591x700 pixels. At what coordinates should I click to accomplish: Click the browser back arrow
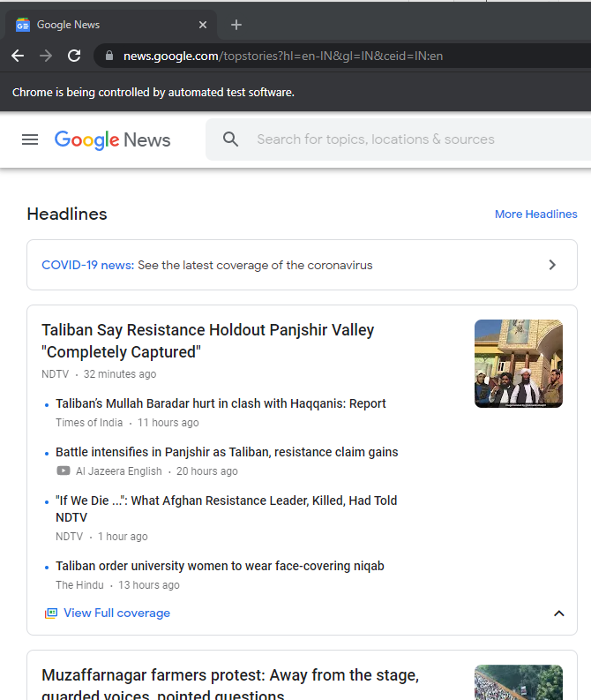pyautogui.click(x=18, y=56)
